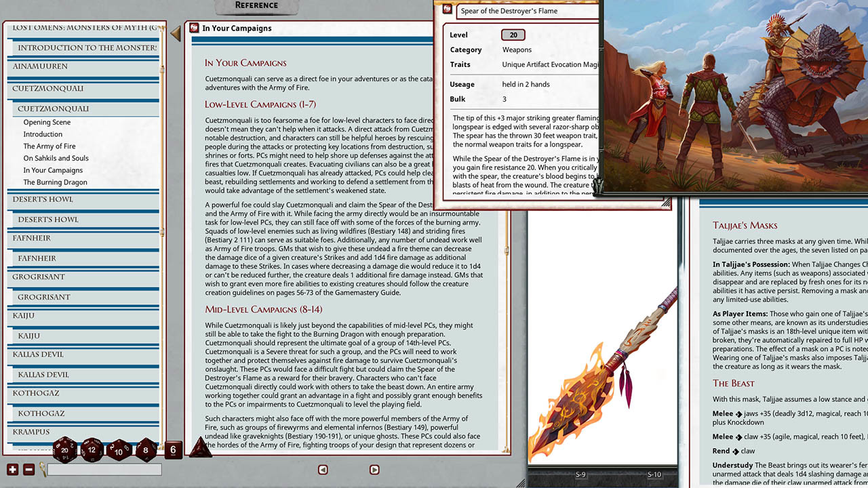Pick the d12 die
The width and height of the screenshot is (868, 488).
92,449
